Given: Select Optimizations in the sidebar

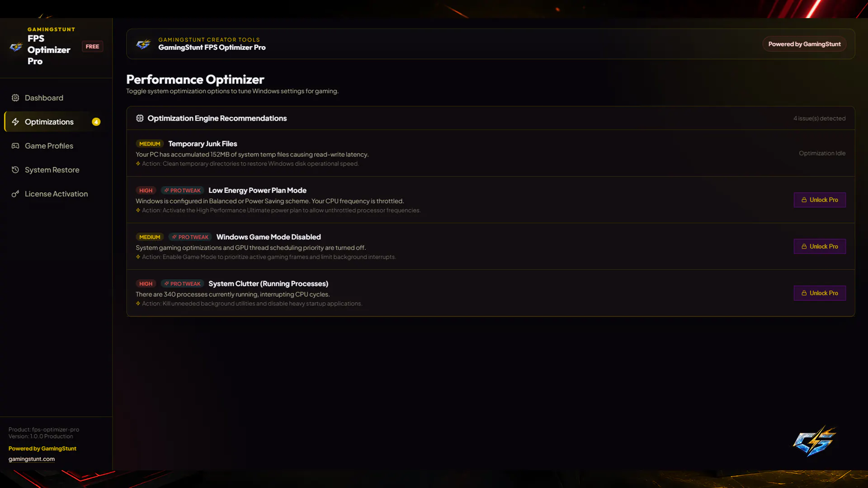Looking at the screenshot, I should coord(58,122).
